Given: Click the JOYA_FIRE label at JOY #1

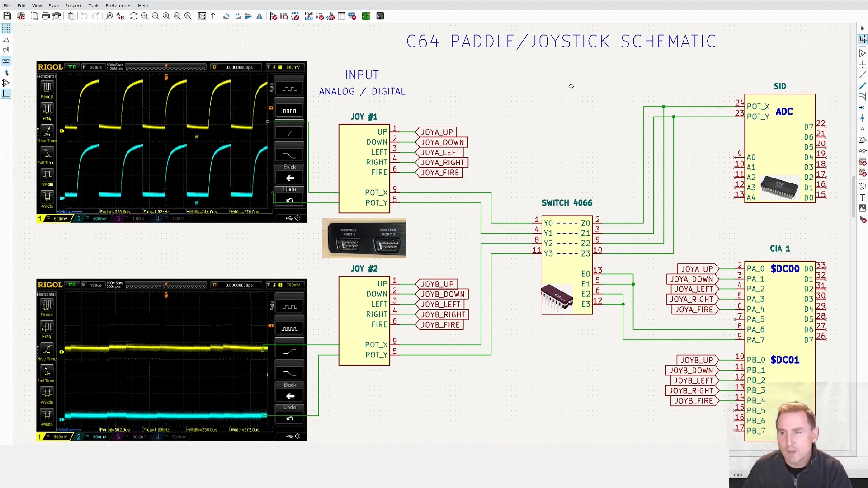Looking at the screenshot, I should tap(439, 173).
